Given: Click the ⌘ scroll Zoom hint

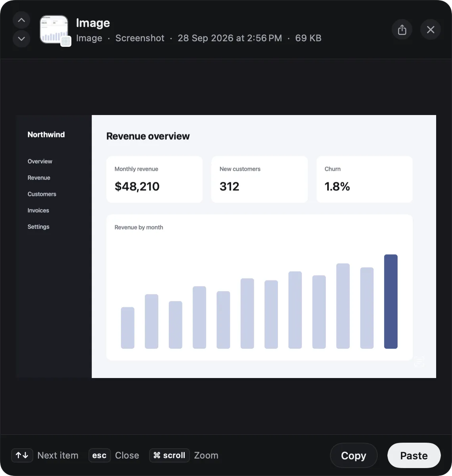Looking at the screenshot, I should point(184,455).
